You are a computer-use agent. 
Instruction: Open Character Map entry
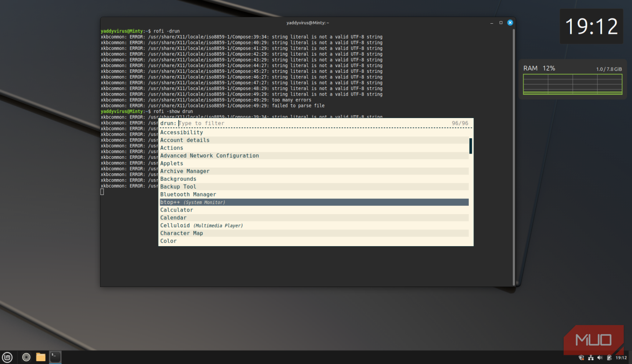point(314,233)
